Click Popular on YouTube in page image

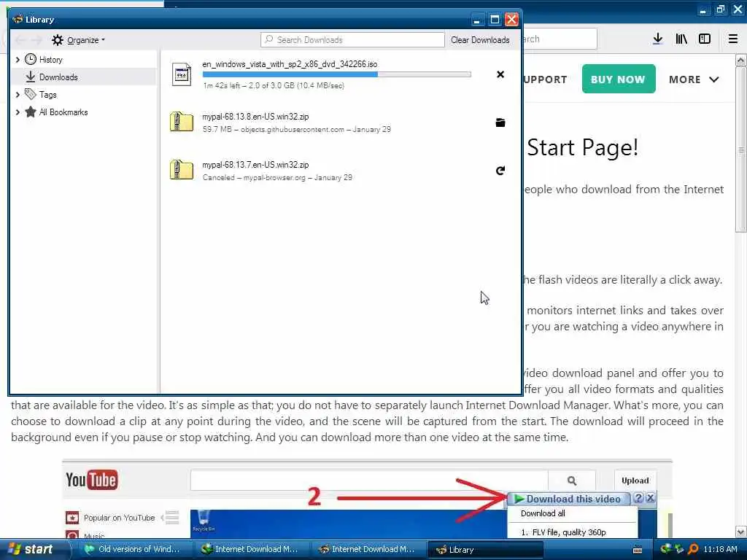[x=119, y=518]
